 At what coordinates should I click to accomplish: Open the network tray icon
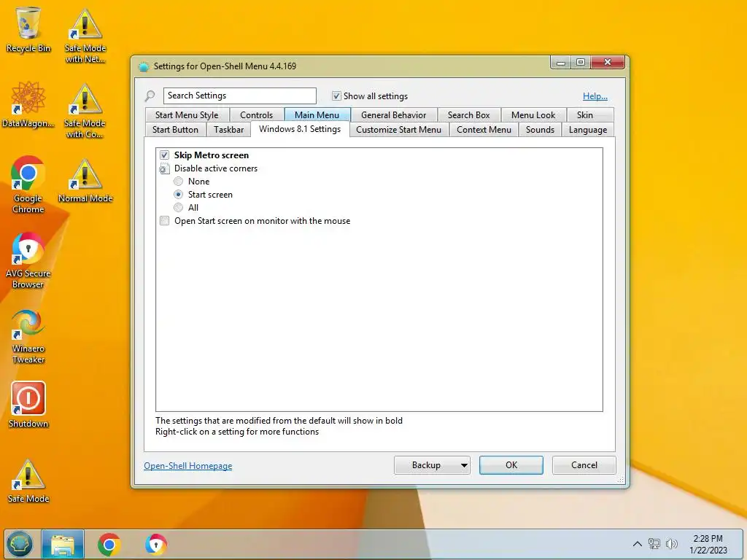654,544
